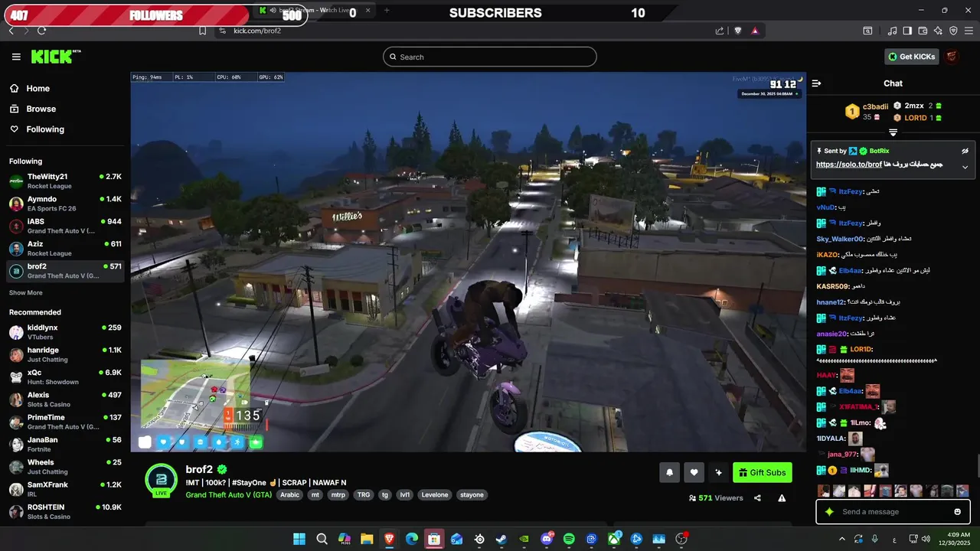Screen dimensions: 980x551
Task: Open TheWitty21 channel in Following list
Action: (x=65, y=181)
